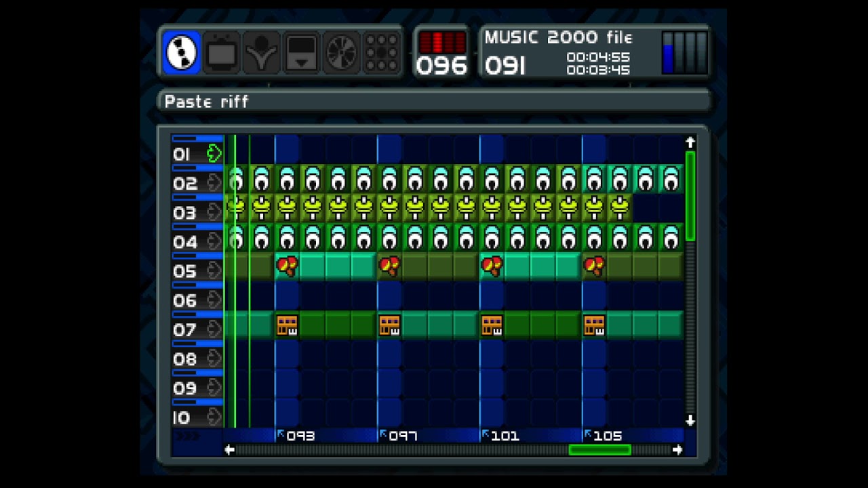Click the scroll down arrow below vertical scrollbar
Viewport: 868px width, 488px height.
pos(690,421)
